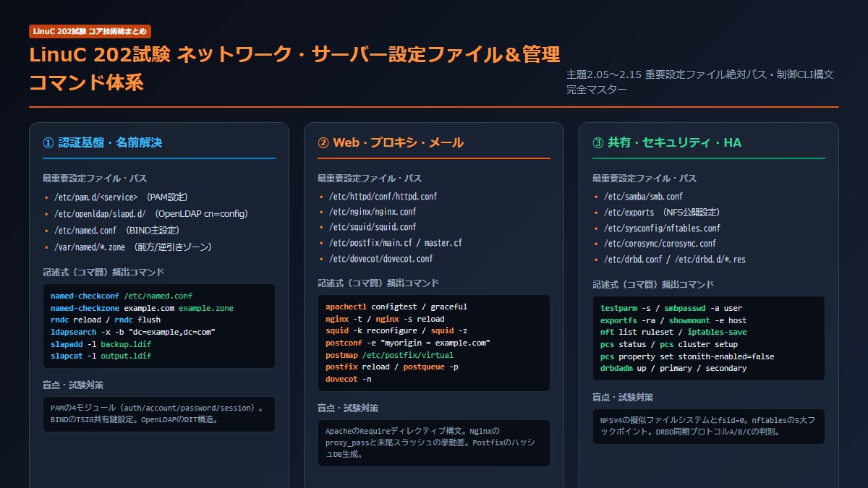Click the "/etc/exports (NFS公開設定)" entry
The image size is (868, 488).
pyautogui.click(x=661, y=213)
